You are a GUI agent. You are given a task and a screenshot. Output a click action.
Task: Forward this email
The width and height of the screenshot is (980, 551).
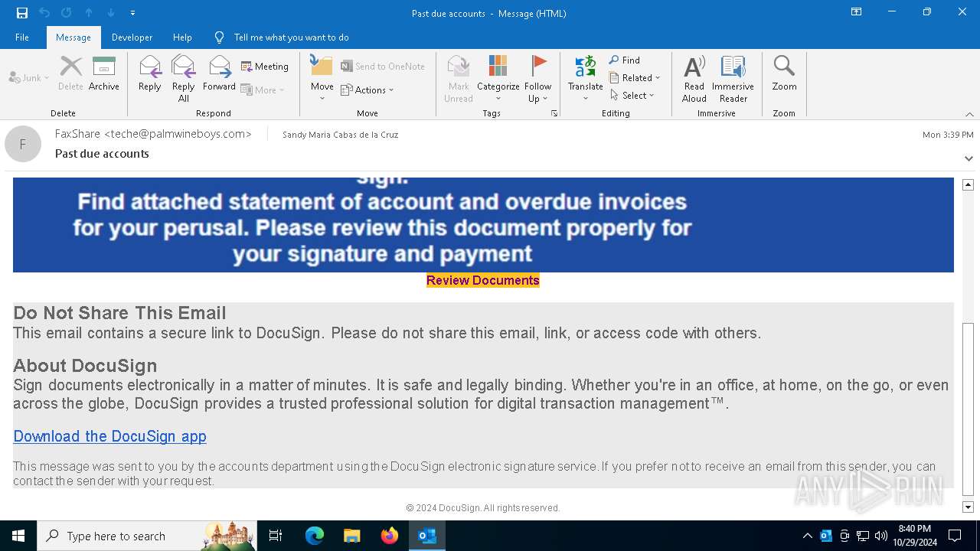point(219,73)
